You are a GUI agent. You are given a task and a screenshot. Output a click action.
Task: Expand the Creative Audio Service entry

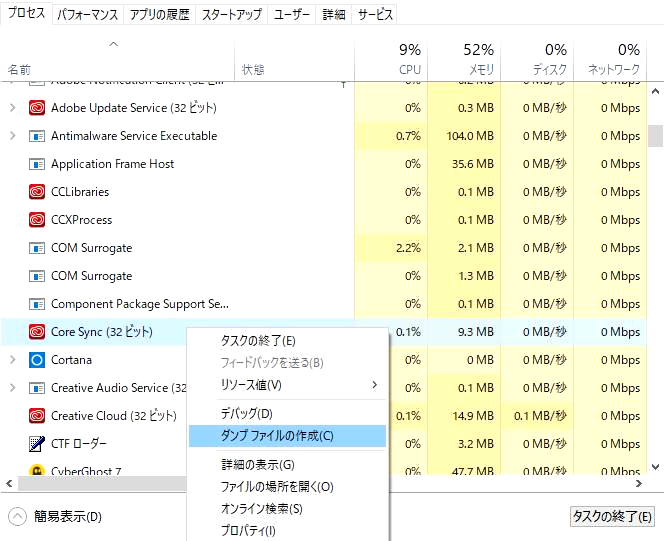click(x=13, y=388)
